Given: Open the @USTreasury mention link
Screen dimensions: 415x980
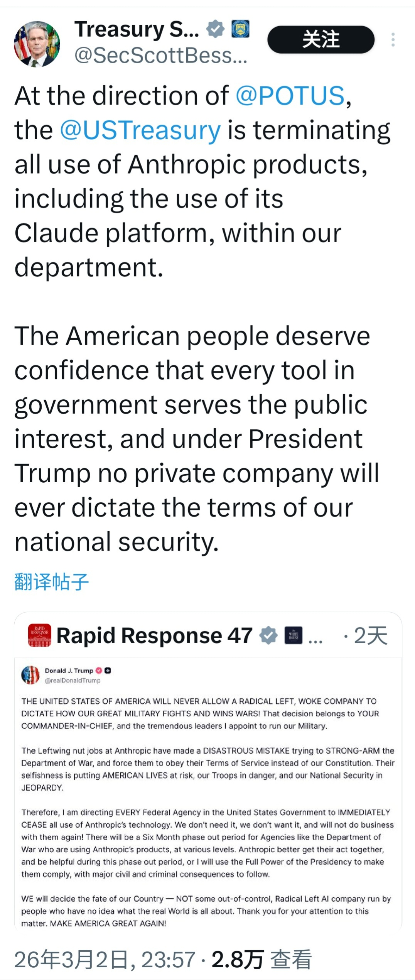Looking at the screenshot, I should coord(140,130).
